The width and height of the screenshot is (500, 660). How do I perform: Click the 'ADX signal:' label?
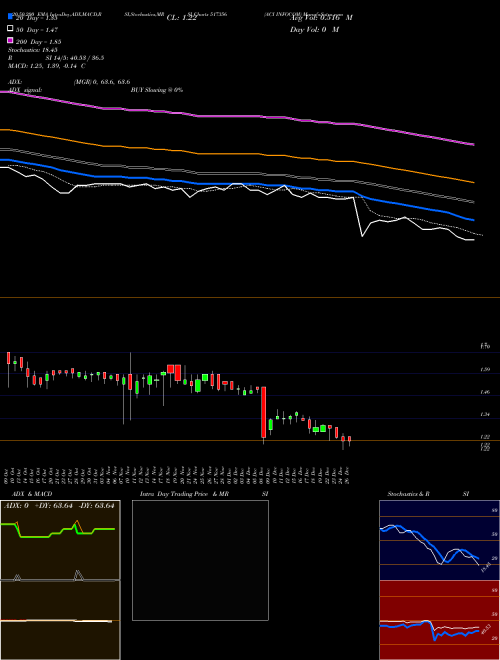tap(25, 90)
